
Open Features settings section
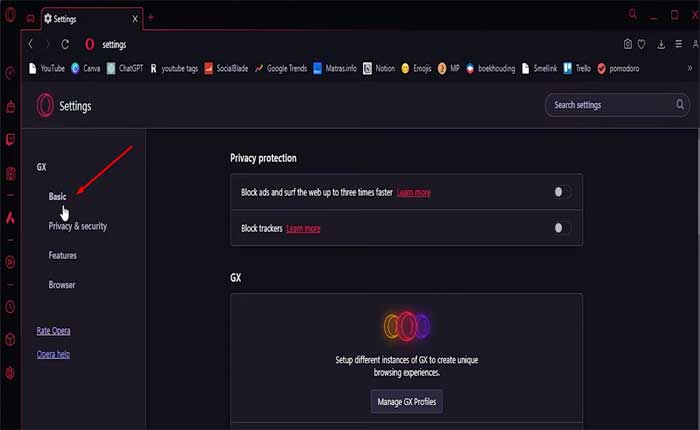click(x=62, y=255)
